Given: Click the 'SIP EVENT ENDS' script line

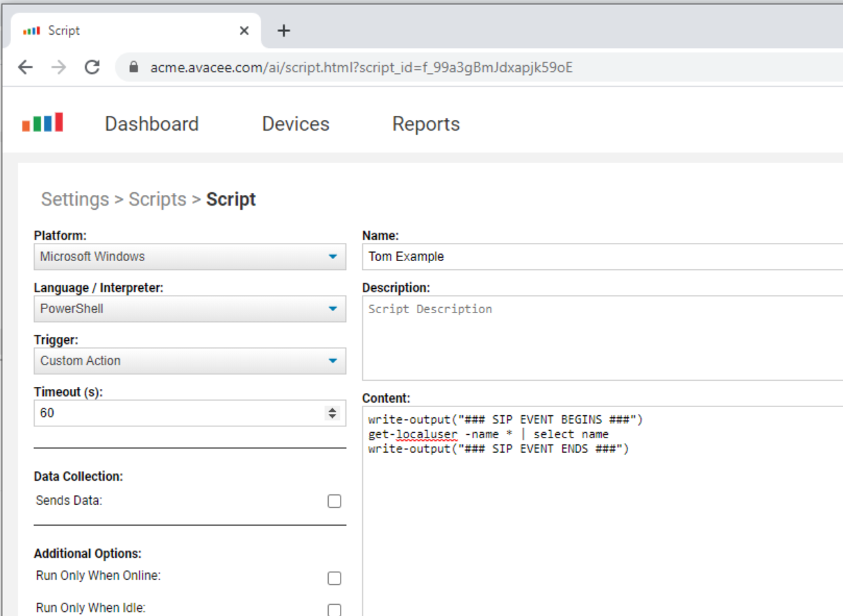Looking at the screenshot, I should tap(498, 449).
